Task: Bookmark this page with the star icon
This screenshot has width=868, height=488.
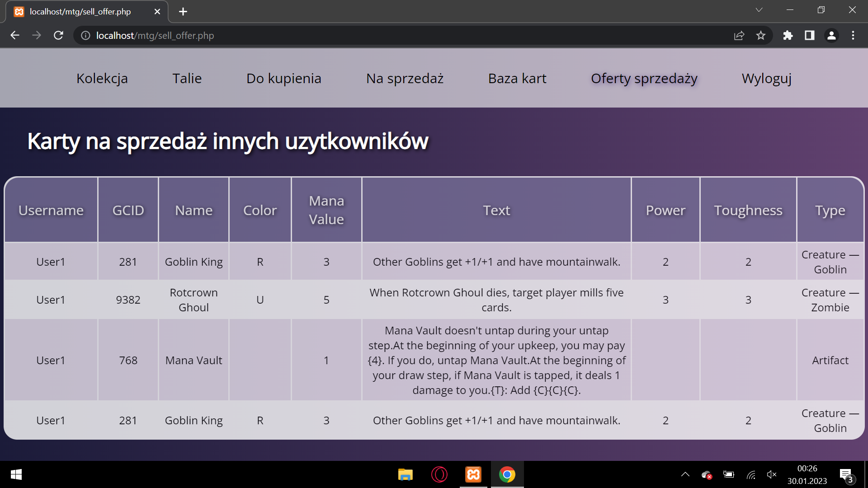Action: pyautogui.click(x=761, y=35)
